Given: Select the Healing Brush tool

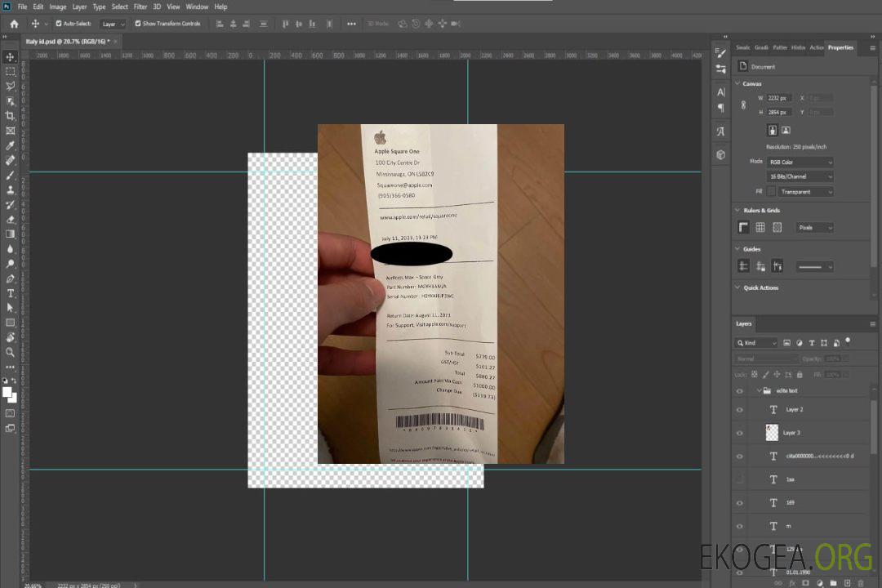Looking at the screenshot, I should click(x=10, y=160).
